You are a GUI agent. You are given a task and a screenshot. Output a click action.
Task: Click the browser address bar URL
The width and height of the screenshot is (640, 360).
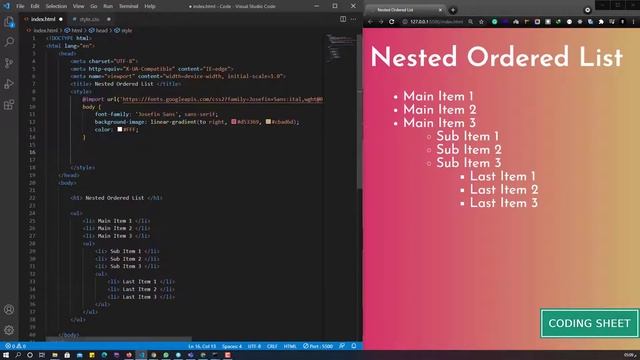click(x=437, y=22)
